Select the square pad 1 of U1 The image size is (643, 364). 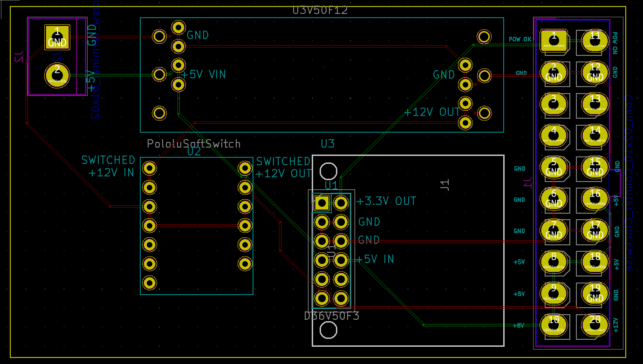[321, 203]
